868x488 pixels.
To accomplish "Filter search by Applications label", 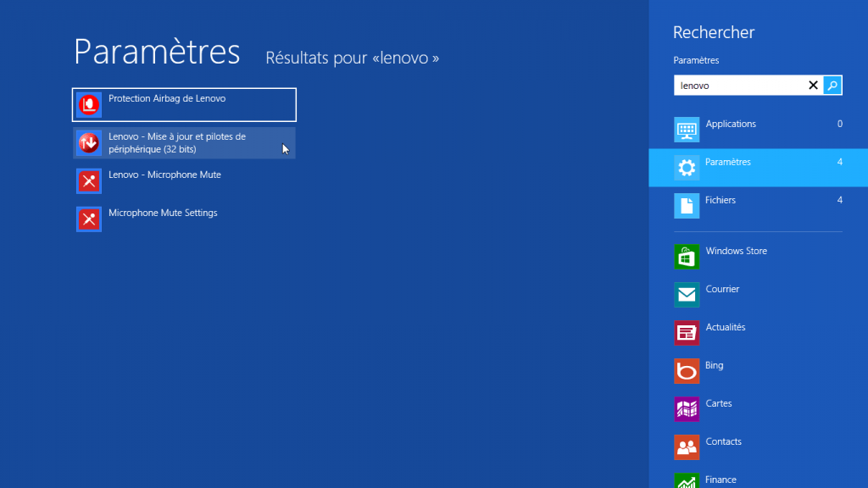I will (731, 124).
